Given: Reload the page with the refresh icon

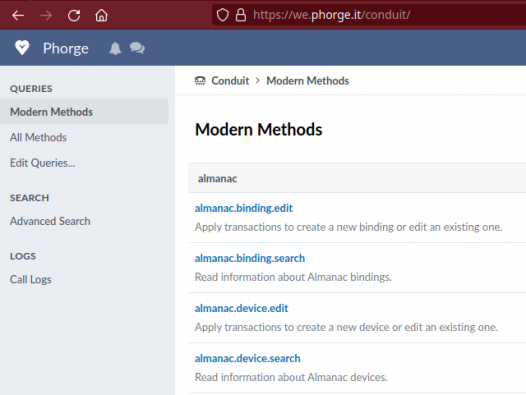Looking at the screenshot, I should pos(74,15).
